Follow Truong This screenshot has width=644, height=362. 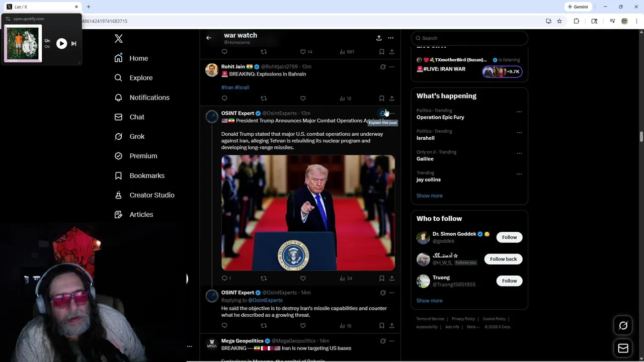point(509,281)
